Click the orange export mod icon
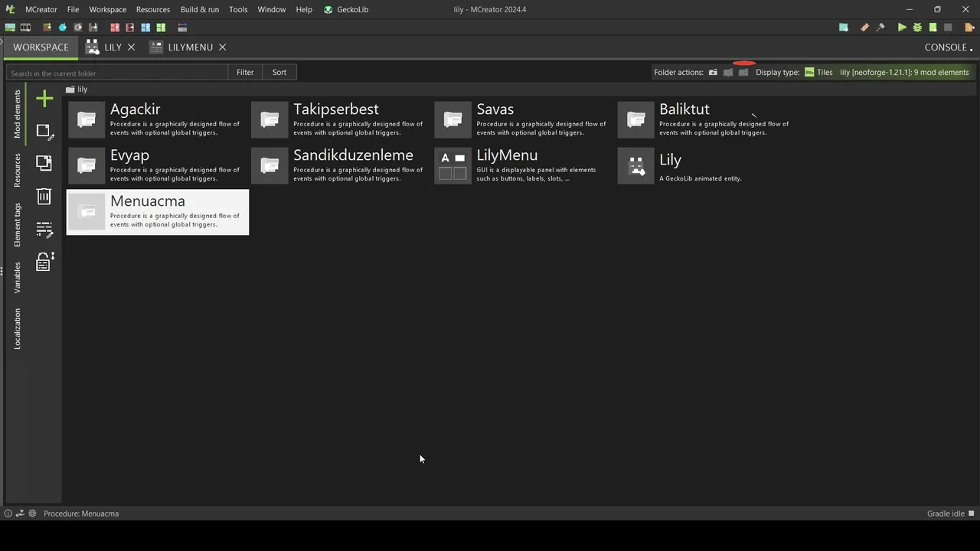 969,28
